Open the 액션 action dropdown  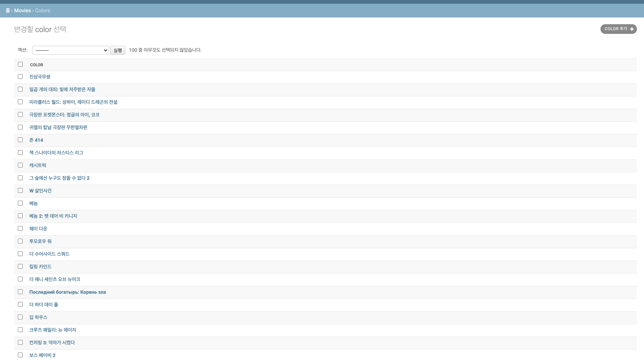coord(70,50)
